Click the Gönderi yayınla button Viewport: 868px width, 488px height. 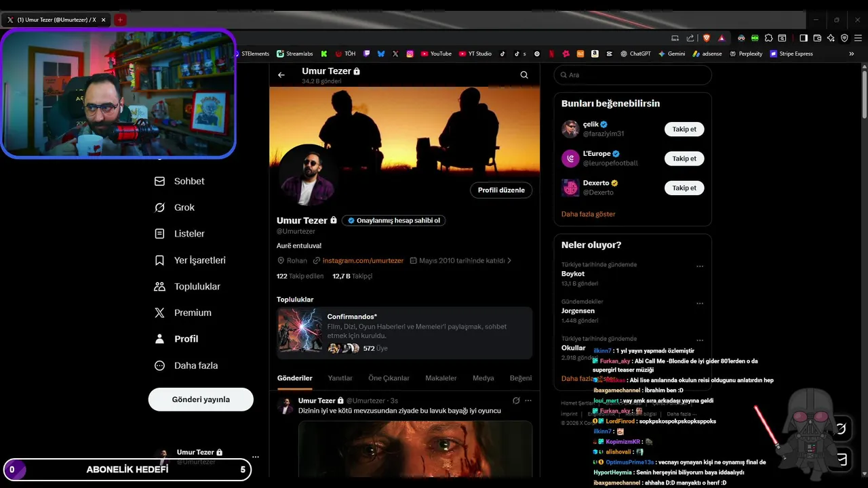click(201, 399)
